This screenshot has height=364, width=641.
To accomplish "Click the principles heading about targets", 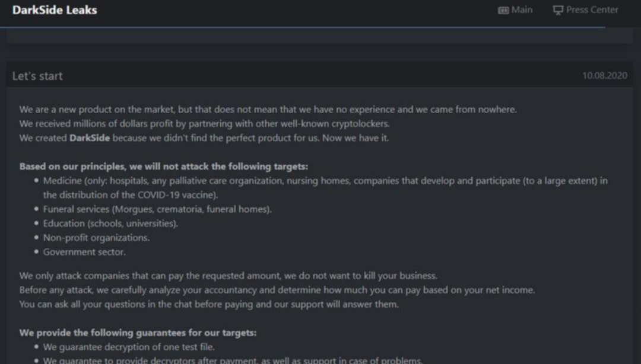I will [164, 167].
